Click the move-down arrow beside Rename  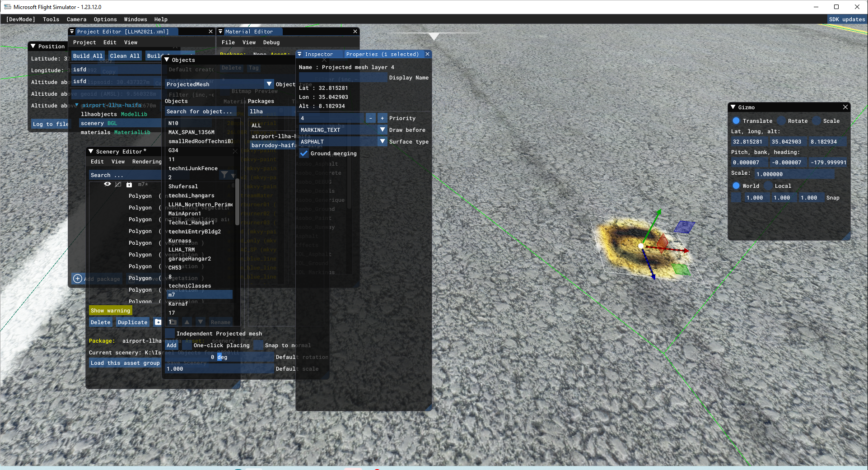point(201,322)
